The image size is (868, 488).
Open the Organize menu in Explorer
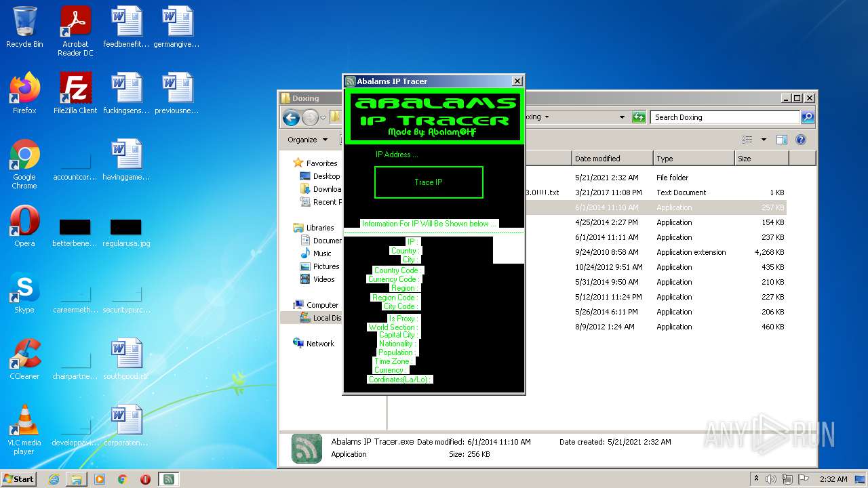[x=307, y=140]
